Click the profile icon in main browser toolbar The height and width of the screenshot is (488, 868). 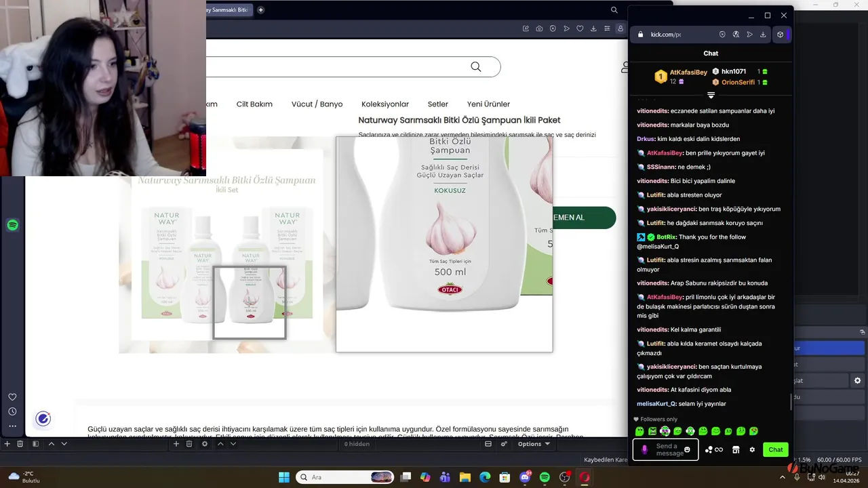click(620, 28)
